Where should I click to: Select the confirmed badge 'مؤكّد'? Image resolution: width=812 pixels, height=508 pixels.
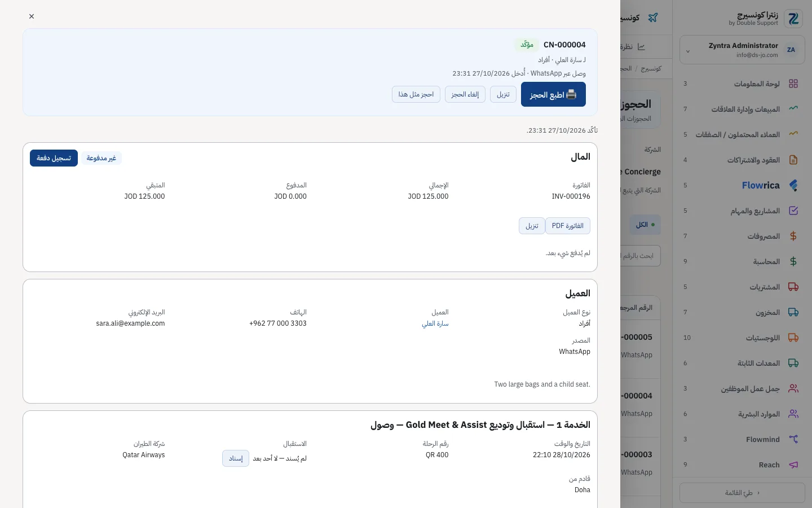[x=527, y=45]
